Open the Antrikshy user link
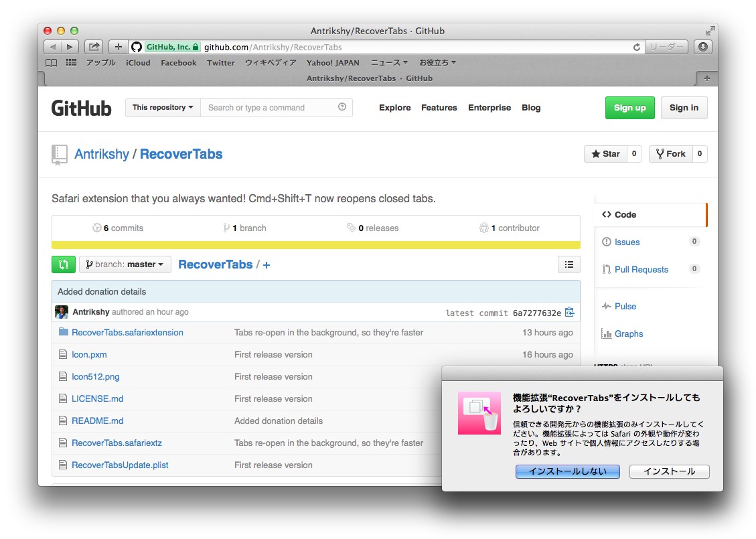This screenshot has width=756, height=539. [102, 154]
